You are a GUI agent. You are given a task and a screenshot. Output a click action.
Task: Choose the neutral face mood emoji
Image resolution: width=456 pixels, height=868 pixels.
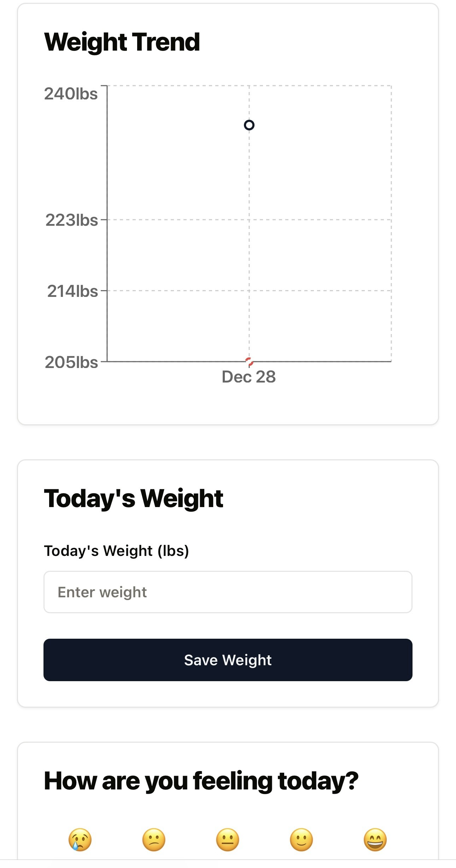228,839
